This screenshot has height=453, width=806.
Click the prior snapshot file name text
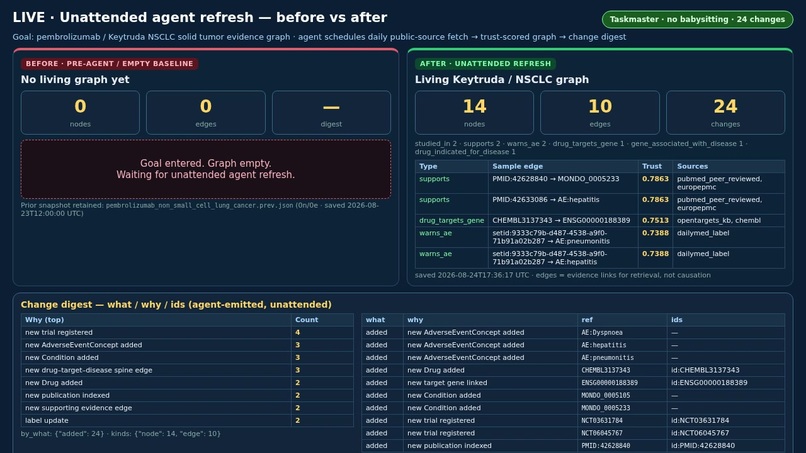click(199, 205)
